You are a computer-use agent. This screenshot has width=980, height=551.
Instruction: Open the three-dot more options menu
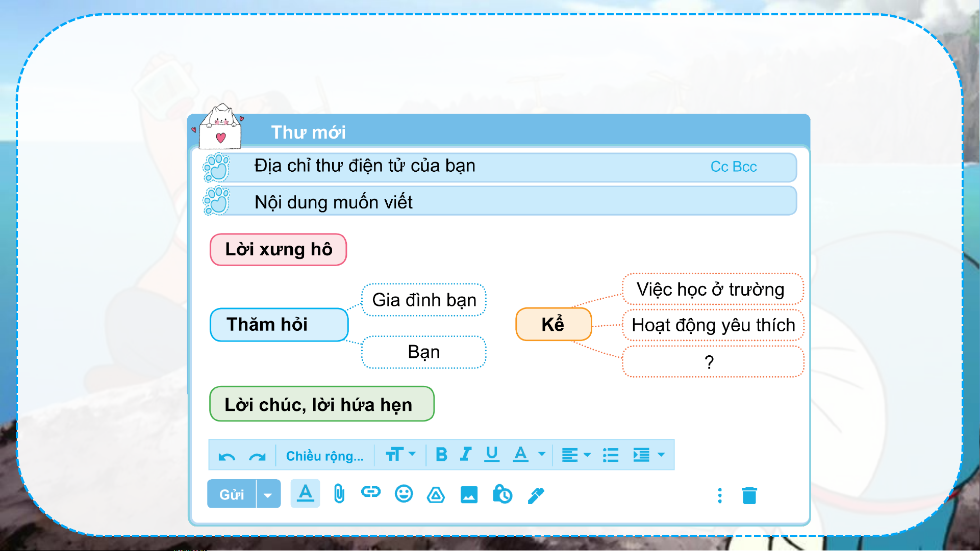(x=720, y=495)
